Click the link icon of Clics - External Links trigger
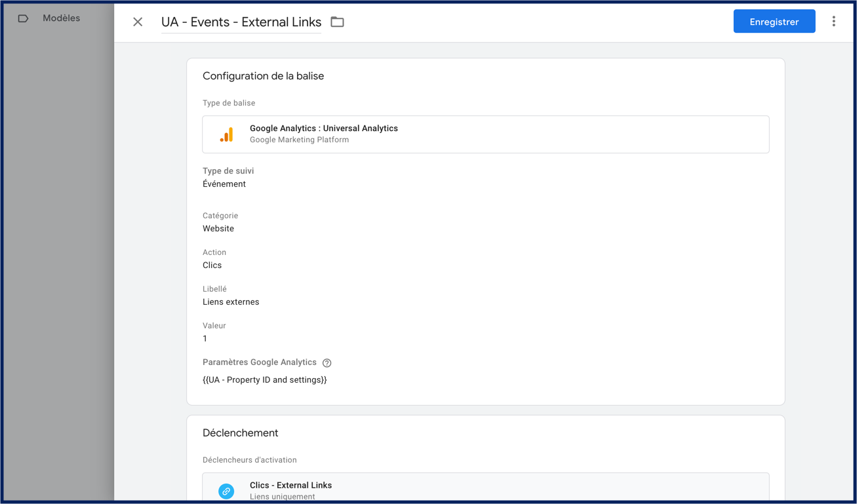This screenshot has height=504, width=857. pyautogui.click(x=226, y=491)
